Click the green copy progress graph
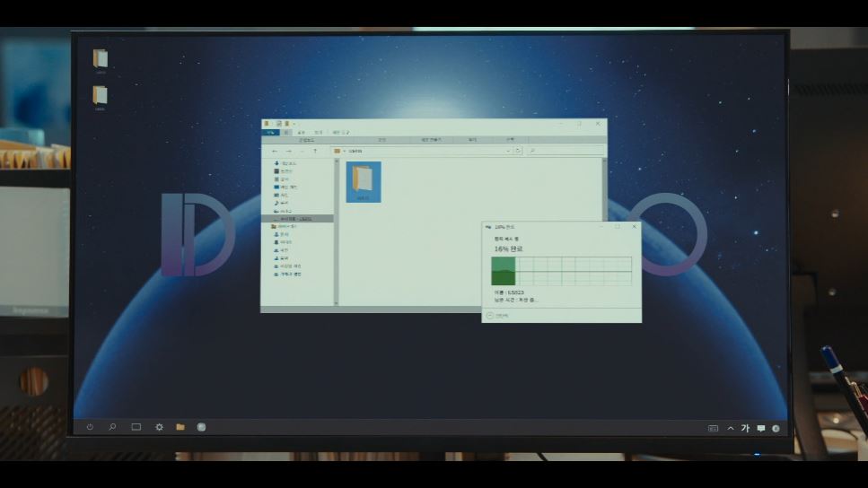The height and width of the screenshot is (488, 868). coord(561,271)
